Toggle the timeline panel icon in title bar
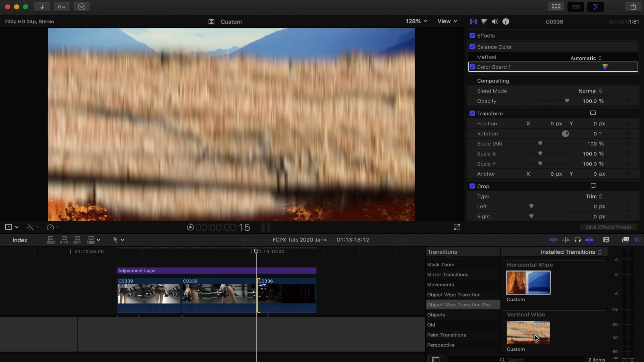 576,7
